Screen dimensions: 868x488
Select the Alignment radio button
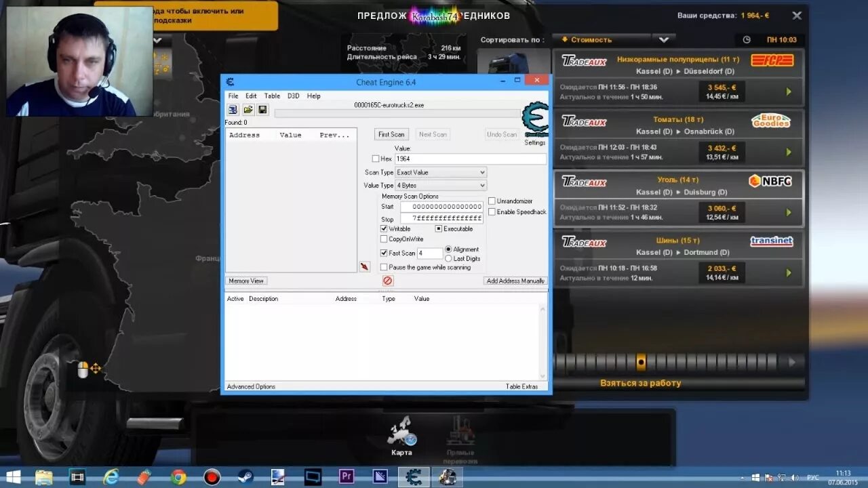click(x=448, y=249)
